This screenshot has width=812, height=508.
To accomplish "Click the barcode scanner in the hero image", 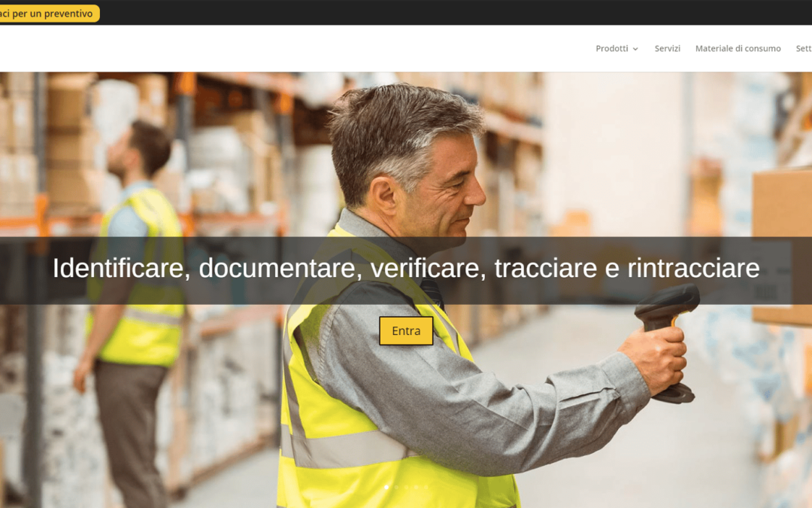I will click(x=668, y=316).
